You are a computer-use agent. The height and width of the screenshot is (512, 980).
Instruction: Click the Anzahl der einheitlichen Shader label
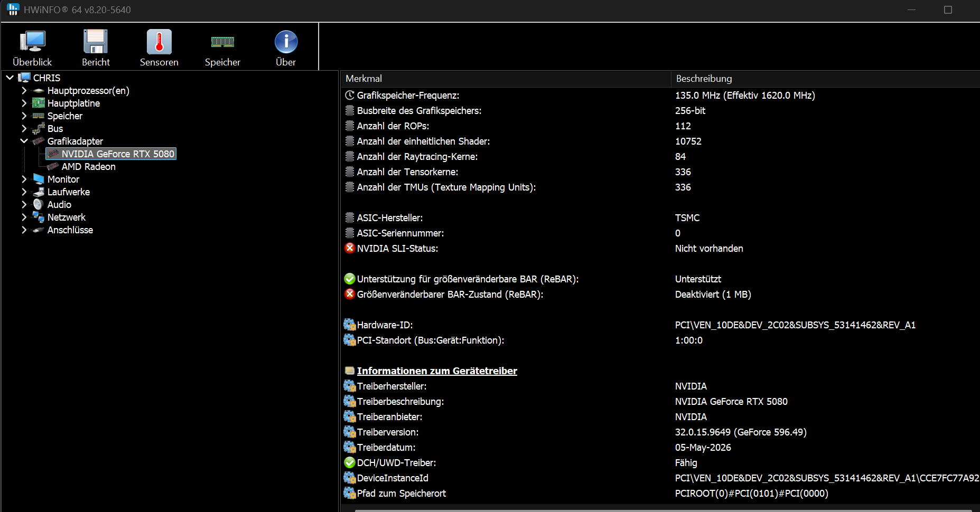pos(423,141)
